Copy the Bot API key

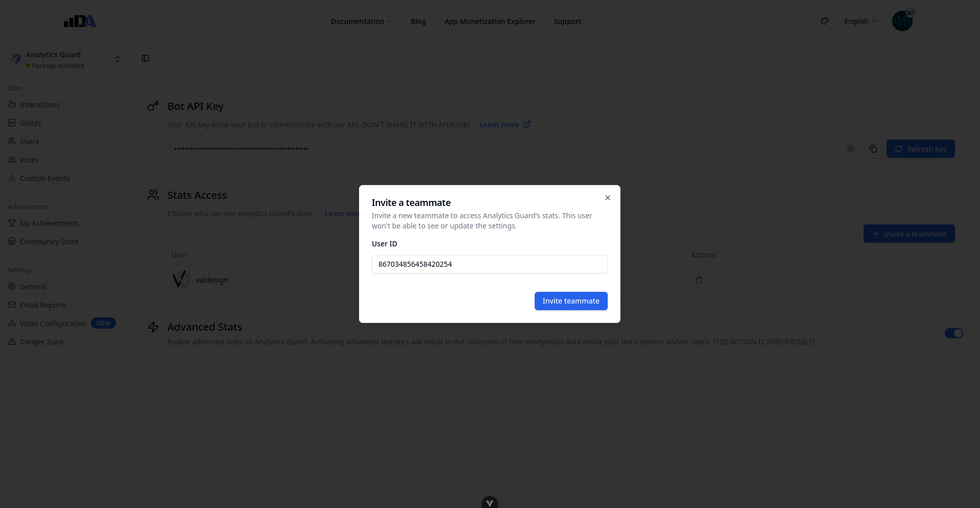point(873,149)
